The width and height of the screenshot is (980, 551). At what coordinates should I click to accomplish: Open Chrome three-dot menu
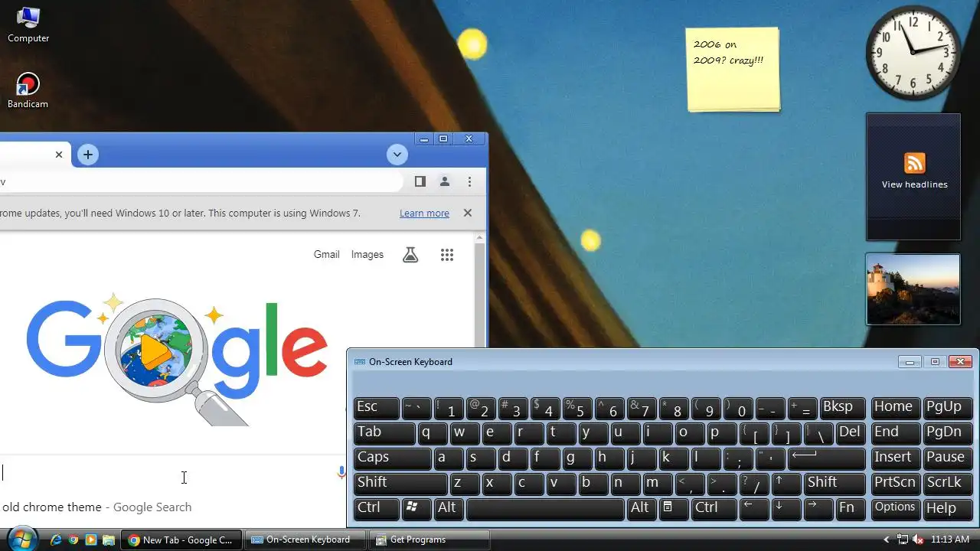tap(469, 181)
